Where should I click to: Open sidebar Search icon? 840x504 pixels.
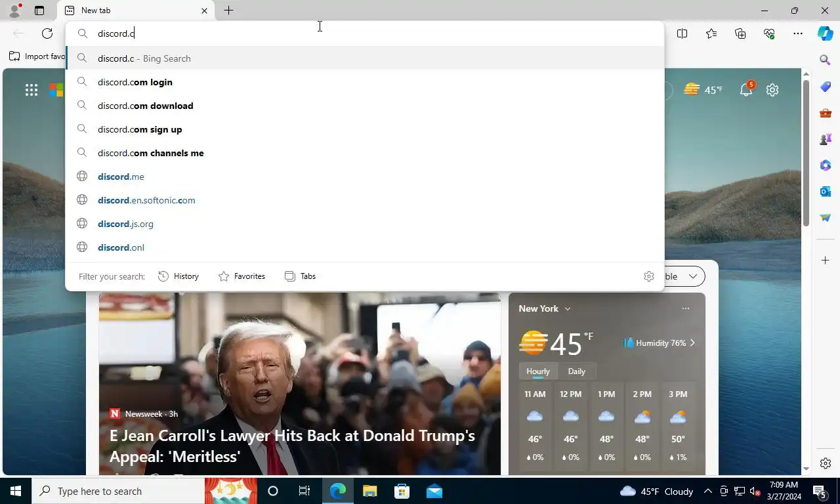pyautogui.click(x=826, y=60)
